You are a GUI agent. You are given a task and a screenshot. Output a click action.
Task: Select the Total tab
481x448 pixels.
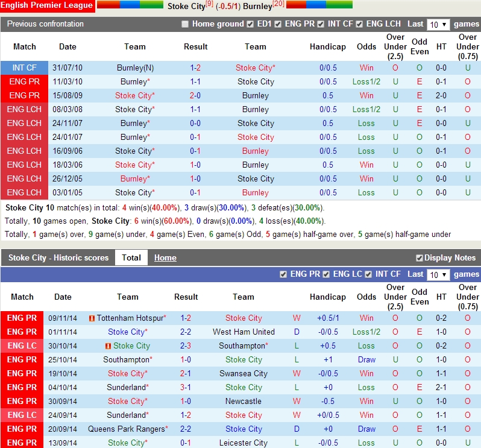(x=131, y=257)
